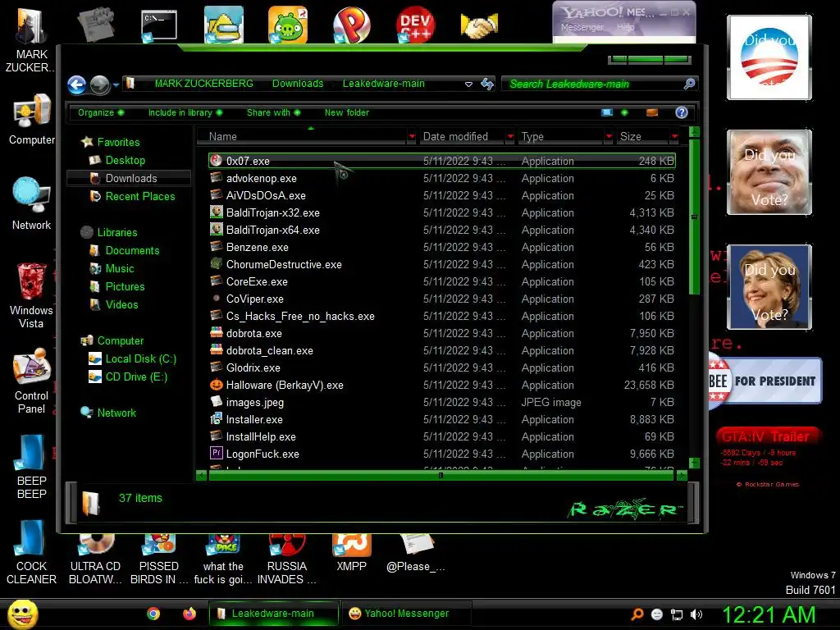
Task: Open the Date modified column filter dropdown
Action: click(510, 137)
